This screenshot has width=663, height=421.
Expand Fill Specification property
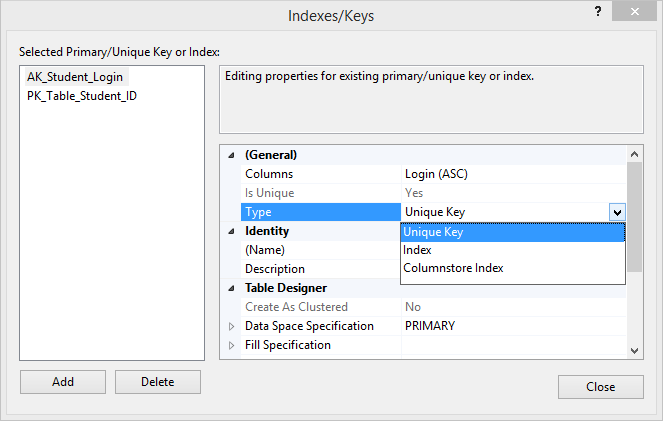point(231,345)
